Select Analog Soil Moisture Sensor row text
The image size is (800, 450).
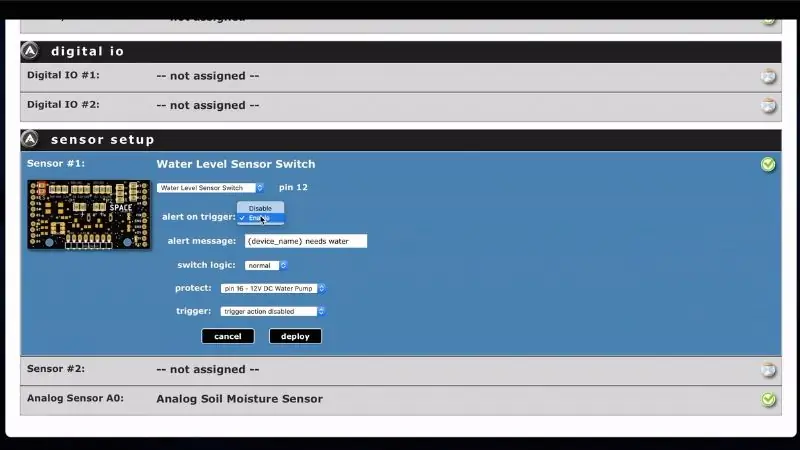[239, 399]
